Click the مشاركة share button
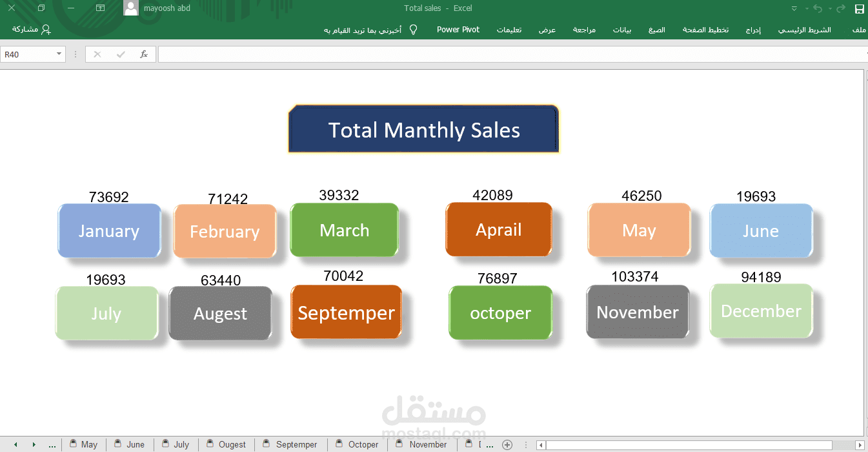 pos(31,30)
